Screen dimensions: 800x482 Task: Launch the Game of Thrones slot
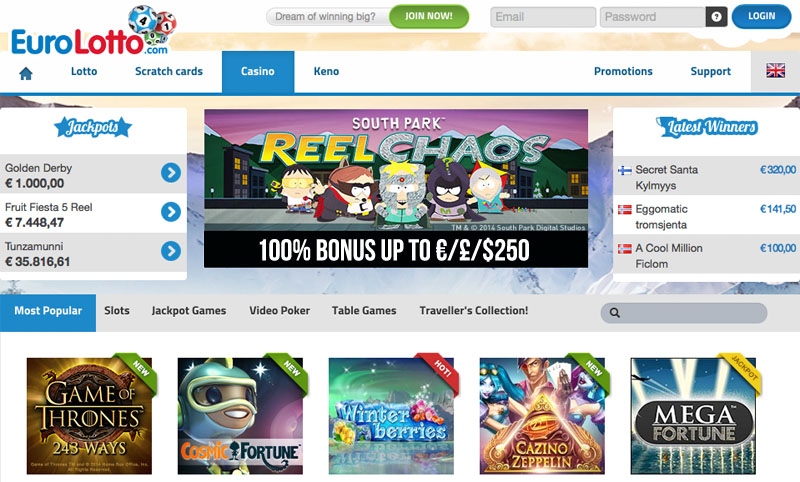click(89, 416)
